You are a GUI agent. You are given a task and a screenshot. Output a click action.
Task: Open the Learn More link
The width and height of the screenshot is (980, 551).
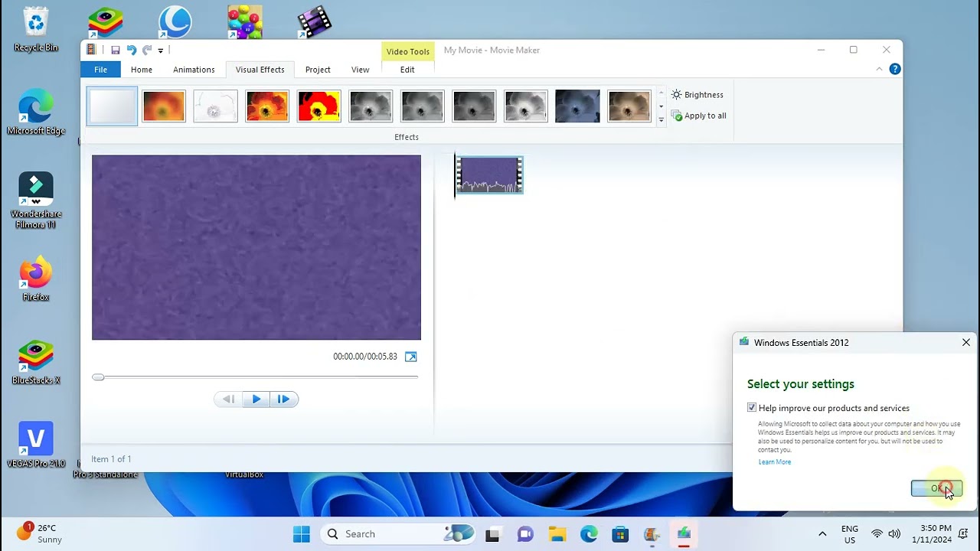coord(774,462)
